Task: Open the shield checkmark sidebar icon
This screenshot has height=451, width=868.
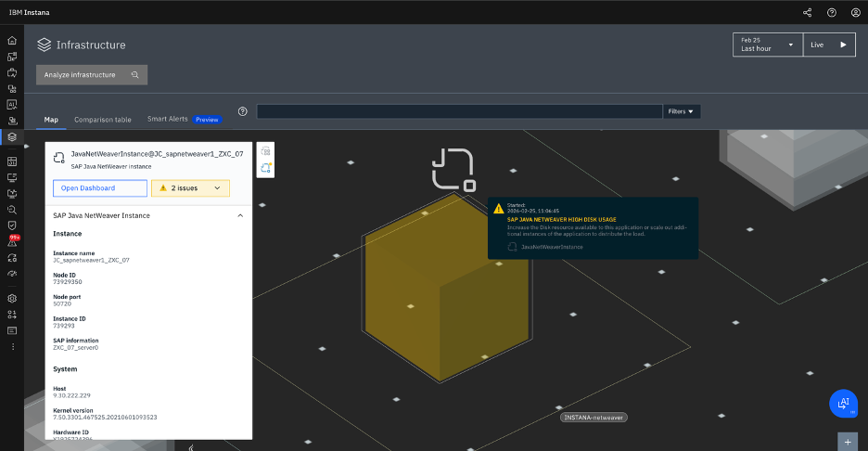Action: (12, 225)
